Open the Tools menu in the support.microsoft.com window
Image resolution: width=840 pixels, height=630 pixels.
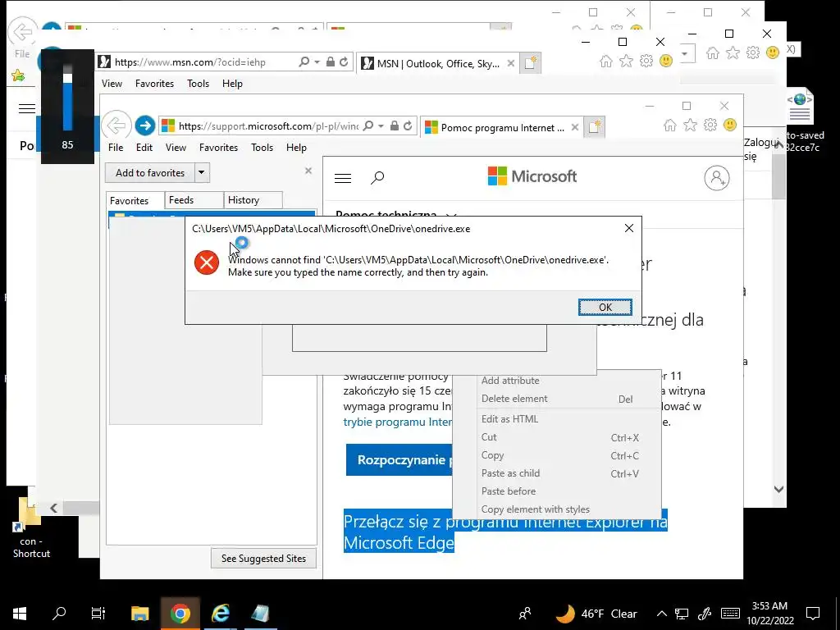(x=262, y=148)
